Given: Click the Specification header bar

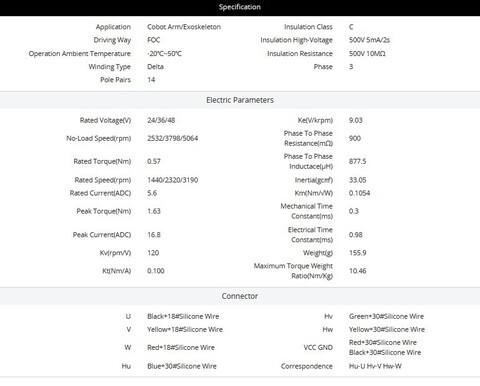Looking at the screenshot, I should point(240,8).
